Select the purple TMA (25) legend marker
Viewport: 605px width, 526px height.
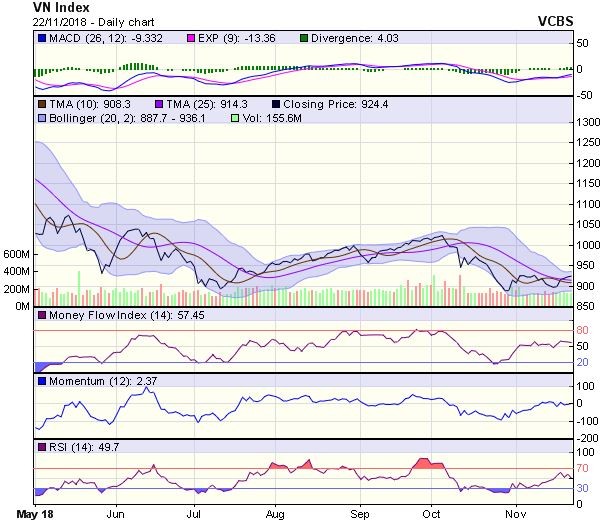(x=157, y=103)
